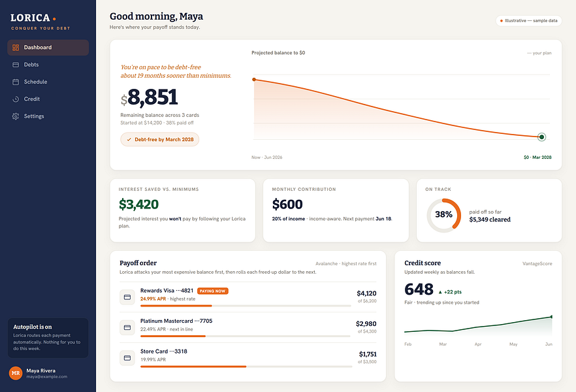This screenshot has width=576, height=392.
Task: Click the Platinum Mastercard card icon
Action: point(127,327)
